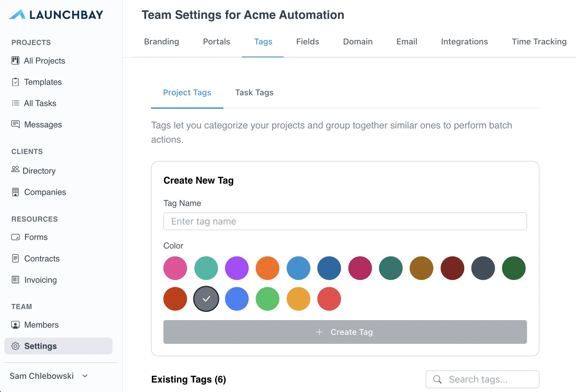
Task: Open Templates via its clipboard icon
Action: (x=15, y=82)
